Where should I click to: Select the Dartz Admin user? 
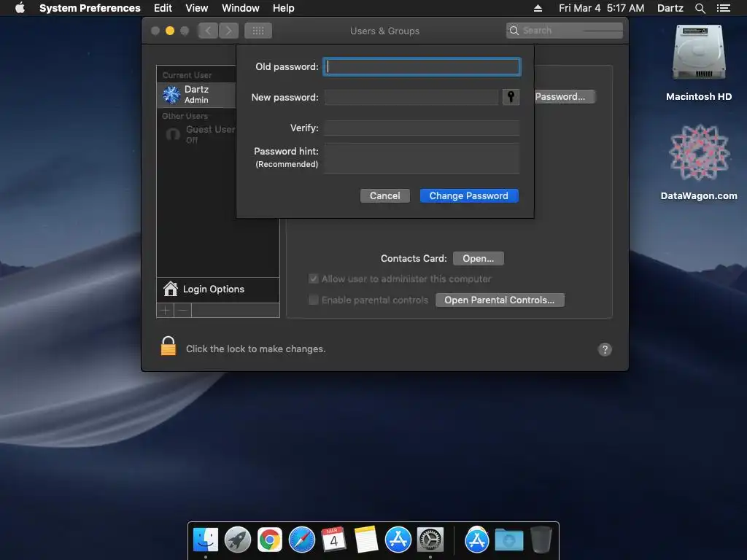[x=196, y=94]
